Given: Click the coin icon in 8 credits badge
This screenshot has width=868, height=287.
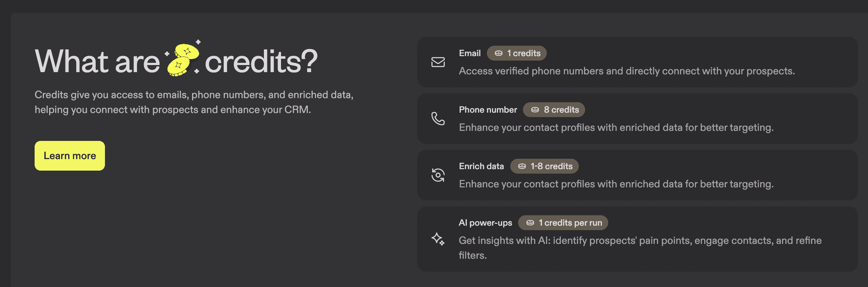Looking at the screenshot, I should click(535, 110).
